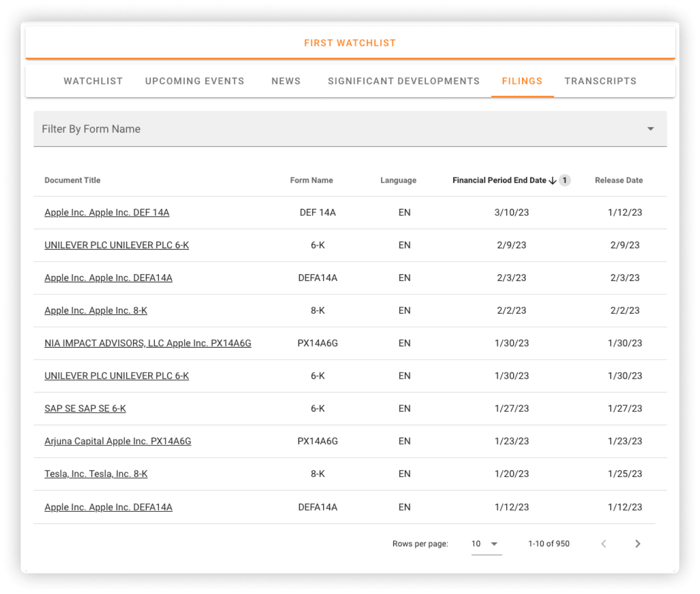Image resolution: width=700 pixels, height=594 pixels.
Task: Click the 1/20/23 period end date cell
Action: [x=512, y=474]
